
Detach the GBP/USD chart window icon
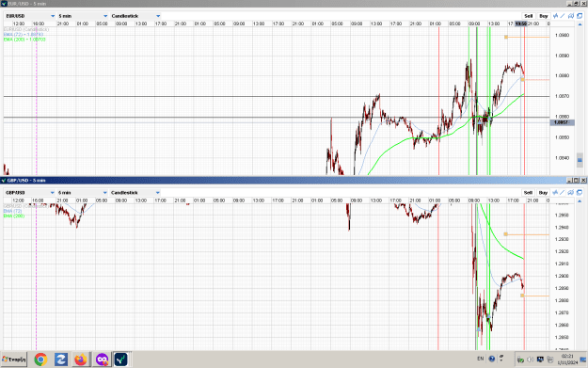580,192
